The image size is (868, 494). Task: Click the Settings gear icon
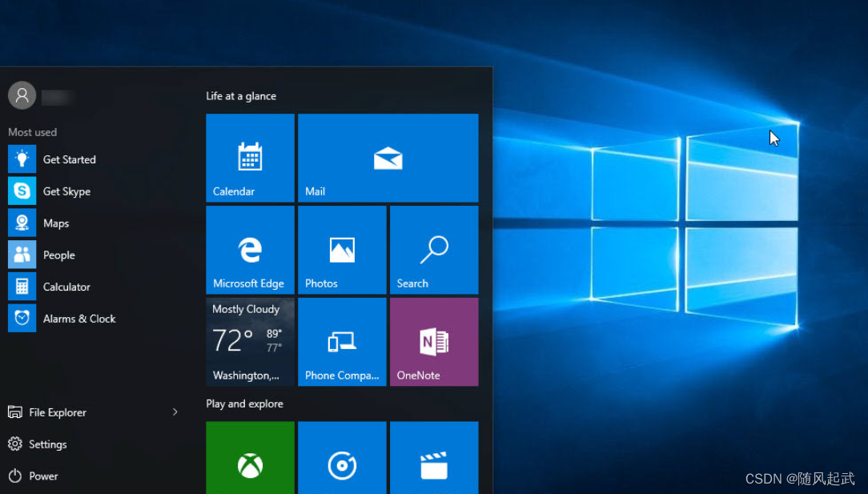tap(15, 444)
